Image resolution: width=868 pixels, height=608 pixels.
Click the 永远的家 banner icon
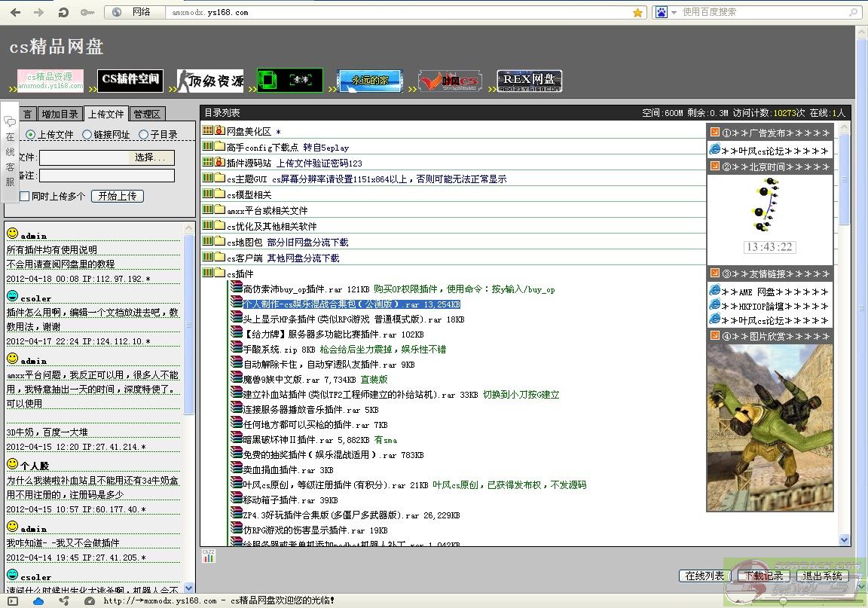click(369, 81)
